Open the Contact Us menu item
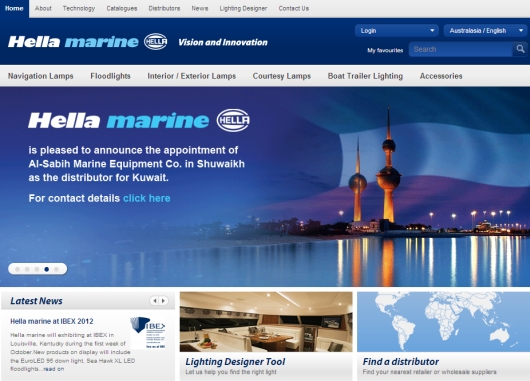The image size is (530, 381). point(294,8)
